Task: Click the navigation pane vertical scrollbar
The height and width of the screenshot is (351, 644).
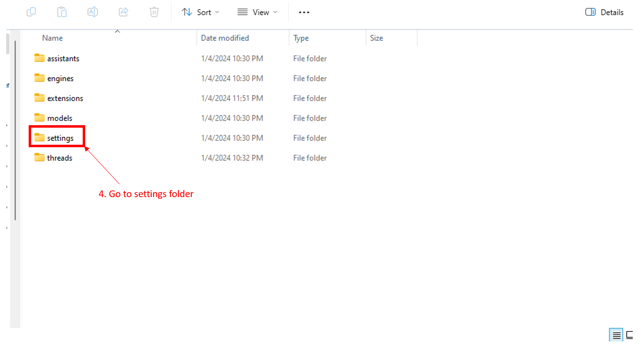Action: [x=15, y=129]
